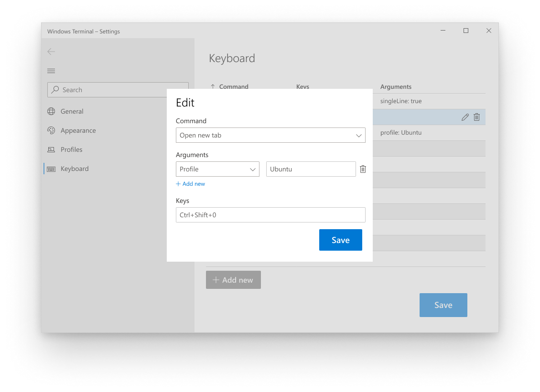Click the Keyboard icon in sidebar

[x=51, y=169]
